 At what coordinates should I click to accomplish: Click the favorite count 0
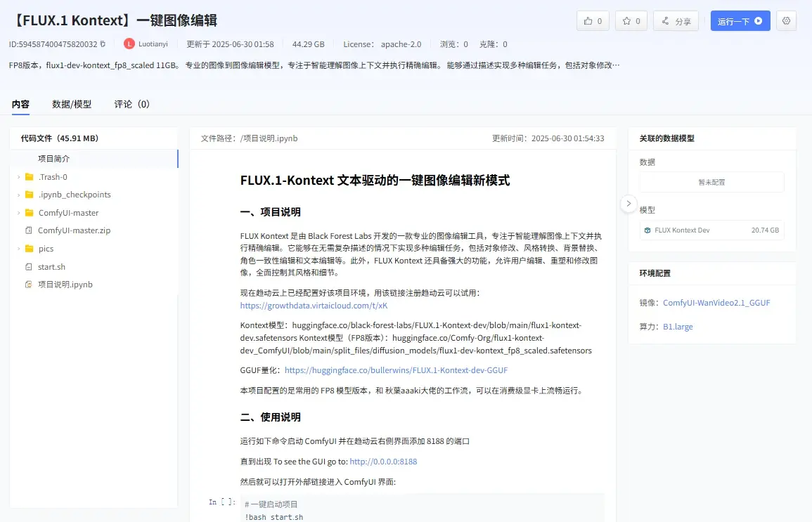tap(638, 21)
